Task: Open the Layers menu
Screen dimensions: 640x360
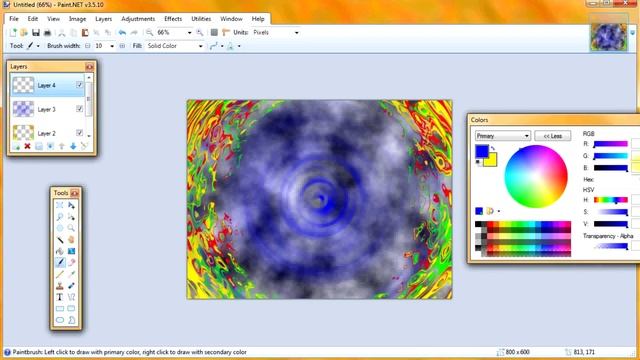Action: coord(103,19)
